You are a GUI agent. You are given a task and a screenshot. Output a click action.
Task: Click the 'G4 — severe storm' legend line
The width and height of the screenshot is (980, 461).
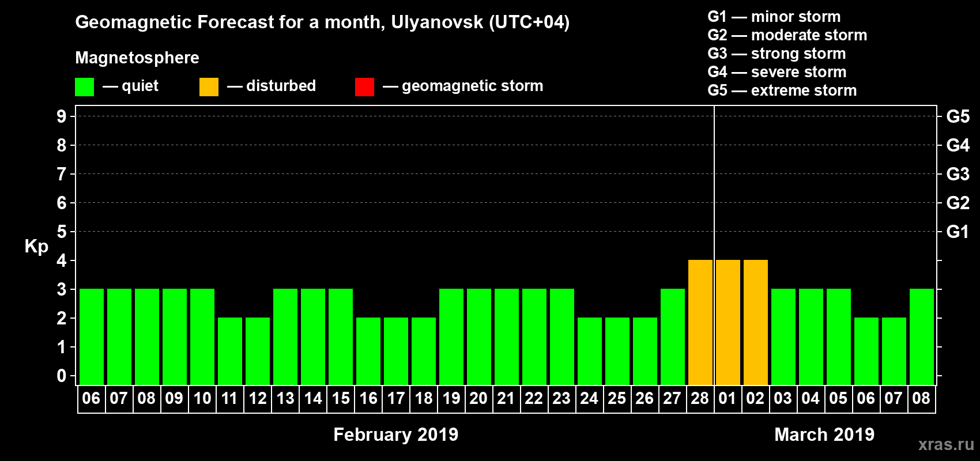click(x=777, y=72)
